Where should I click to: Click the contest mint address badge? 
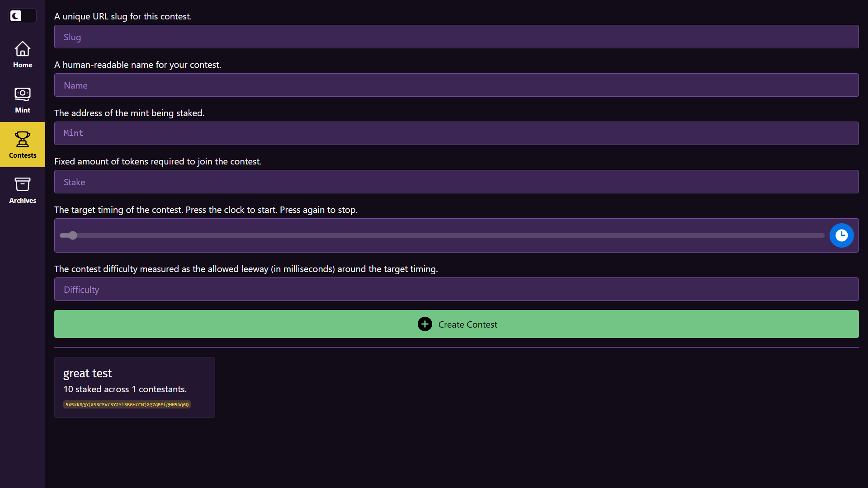pos(127,404)
